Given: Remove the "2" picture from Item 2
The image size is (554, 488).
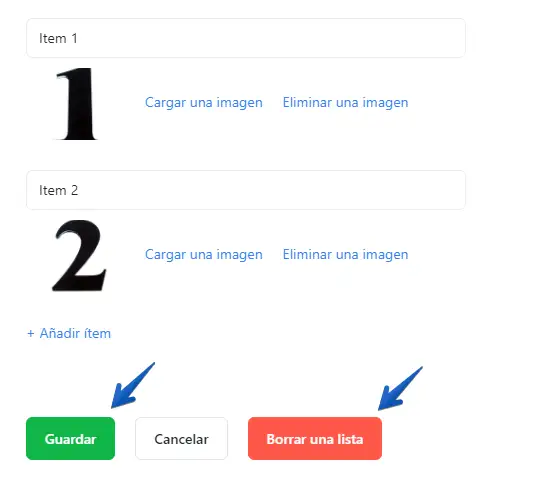Looking at the screenshot, I should pyautogui.click(x=345, y=254).
